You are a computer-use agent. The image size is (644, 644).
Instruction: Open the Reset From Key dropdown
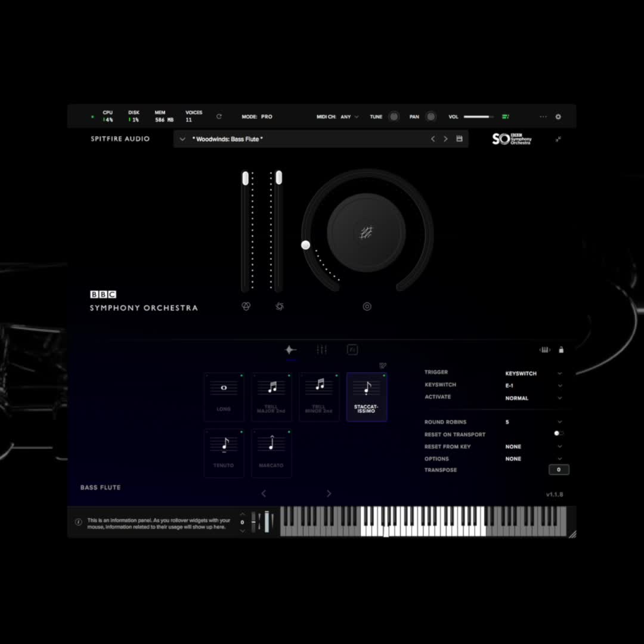[x=534, y=447]
